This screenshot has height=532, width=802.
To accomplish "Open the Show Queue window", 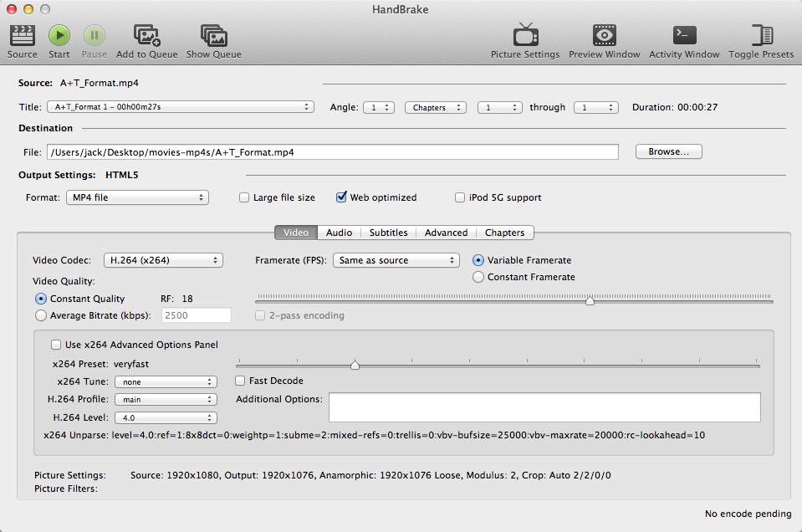I will tap(213, 35).
